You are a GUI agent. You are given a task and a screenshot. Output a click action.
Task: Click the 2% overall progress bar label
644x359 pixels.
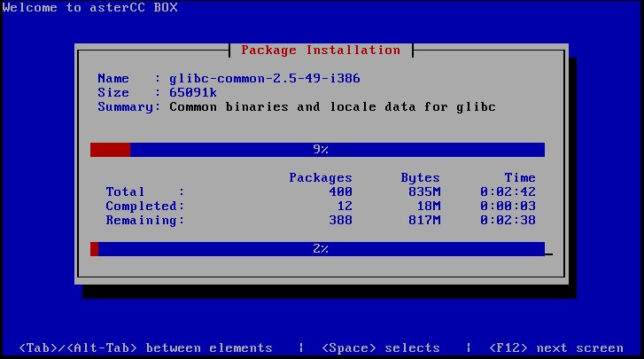pyautogui.click(x=321, y=249)
